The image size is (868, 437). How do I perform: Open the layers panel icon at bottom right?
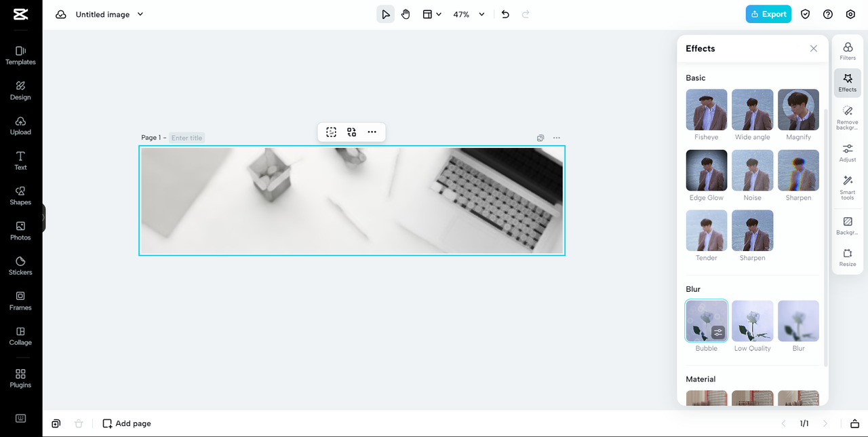pos(854,423)
